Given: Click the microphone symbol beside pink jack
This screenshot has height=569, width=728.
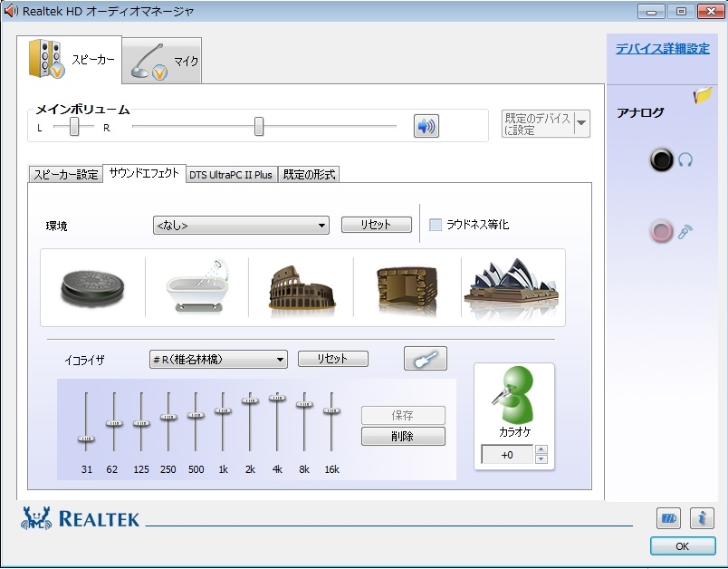Looking at the screenshot, I should click(685, 231).
